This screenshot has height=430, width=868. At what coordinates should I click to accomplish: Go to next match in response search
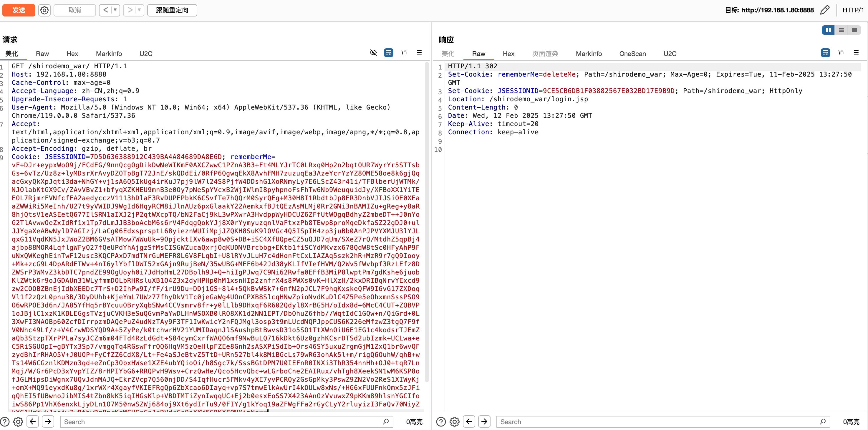point(484,421)
